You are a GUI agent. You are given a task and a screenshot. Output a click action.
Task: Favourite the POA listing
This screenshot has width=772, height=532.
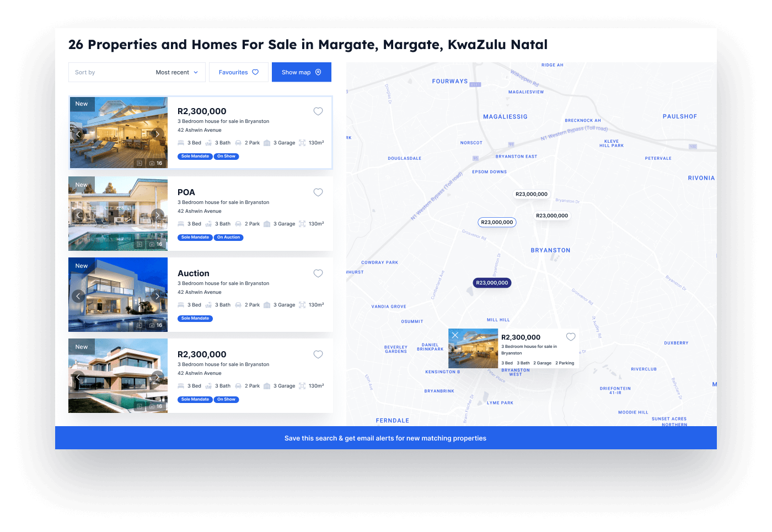pyautogui.click(x=318, y=192)
